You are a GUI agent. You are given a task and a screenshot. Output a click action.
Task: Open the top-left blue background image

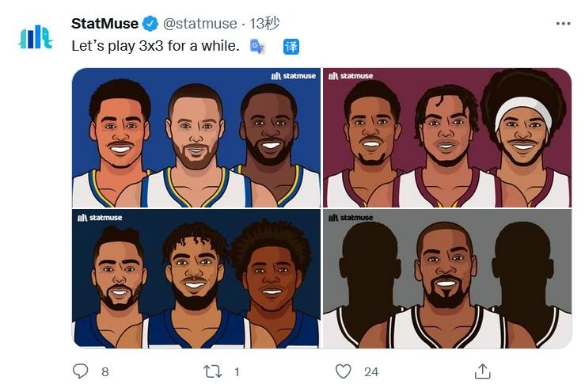point(196,138)
